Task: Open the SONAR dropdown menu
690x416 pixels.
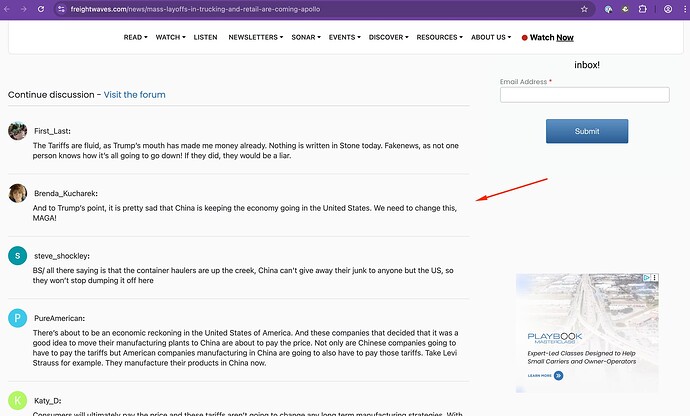Action: pos(306,37)
